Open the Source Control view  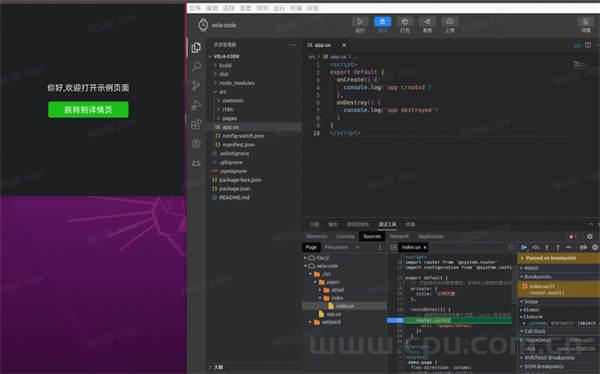[196, 85]
